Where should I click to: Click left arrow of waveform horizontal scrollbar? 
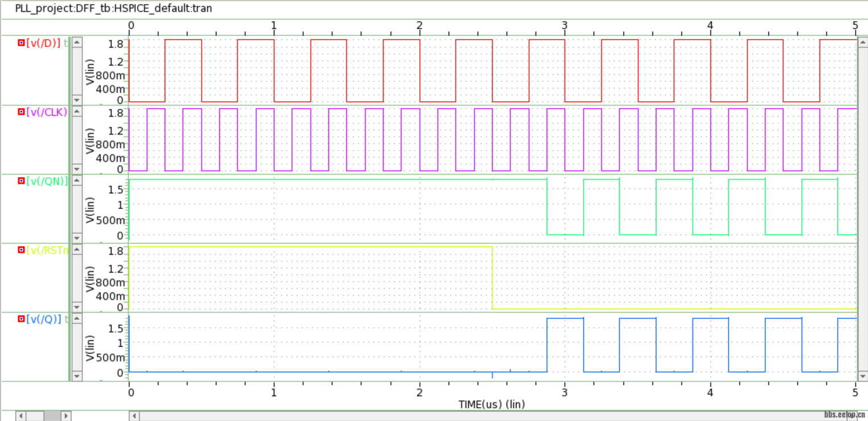(x=135, y=416)
